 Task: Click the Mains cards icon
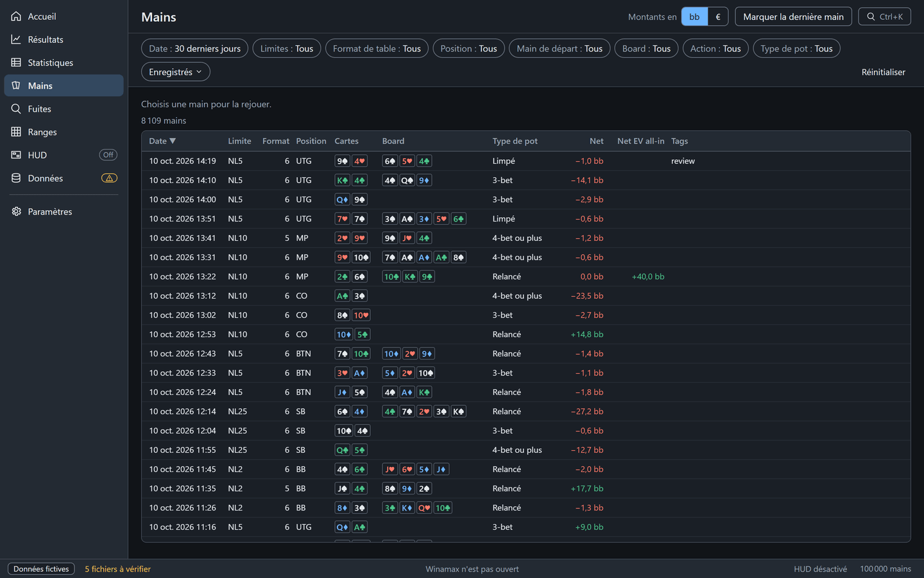click(16, 85)
